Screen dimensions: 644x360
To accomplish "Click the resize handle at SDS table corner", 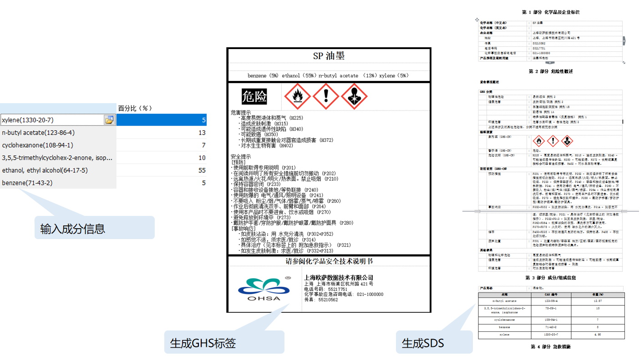I will point(624,62).
